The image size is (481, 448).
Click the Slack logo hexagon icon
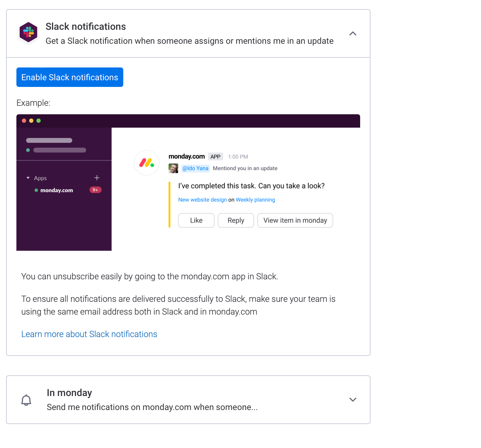pyautogui.click(x=29, y=32)
